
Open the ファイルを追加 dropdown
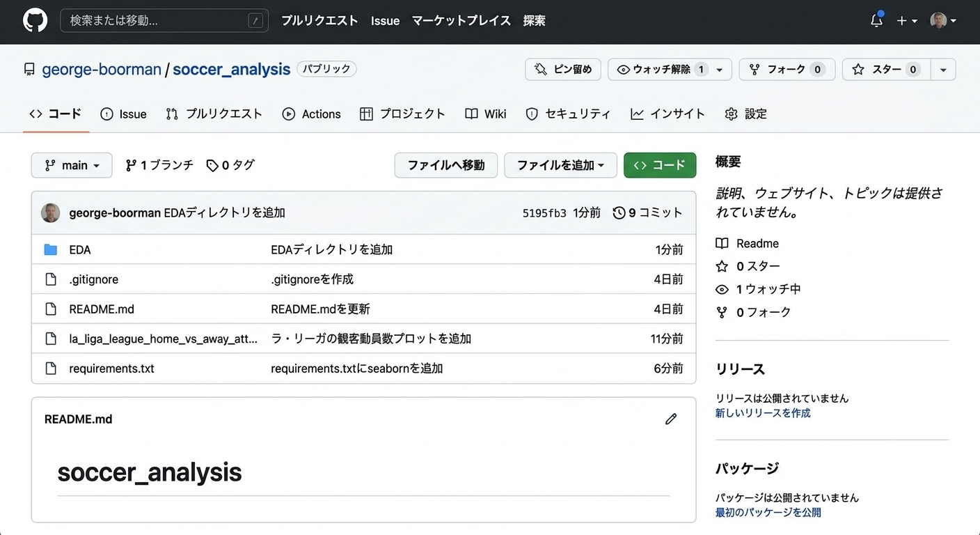(x=560, y=165)
